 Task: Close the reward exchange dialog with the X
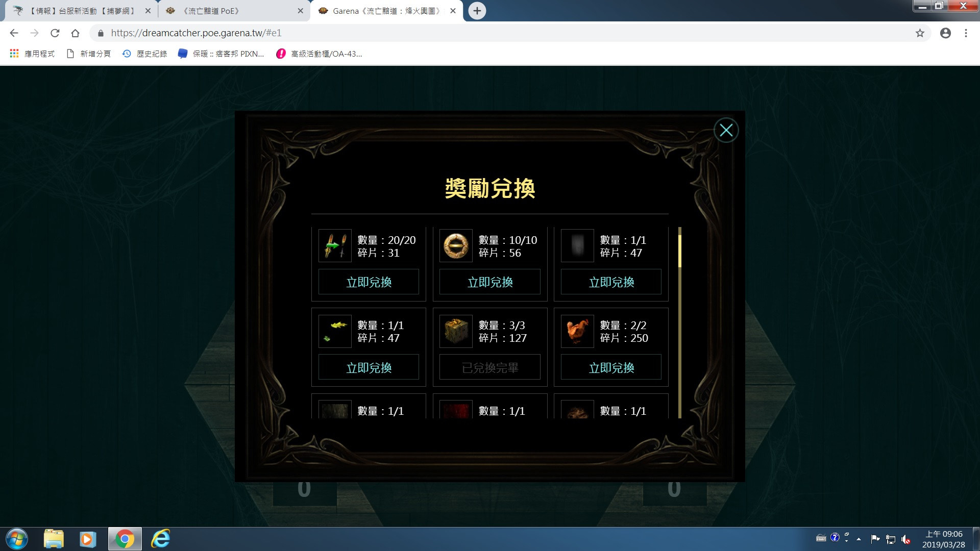(x=726, y=131)
